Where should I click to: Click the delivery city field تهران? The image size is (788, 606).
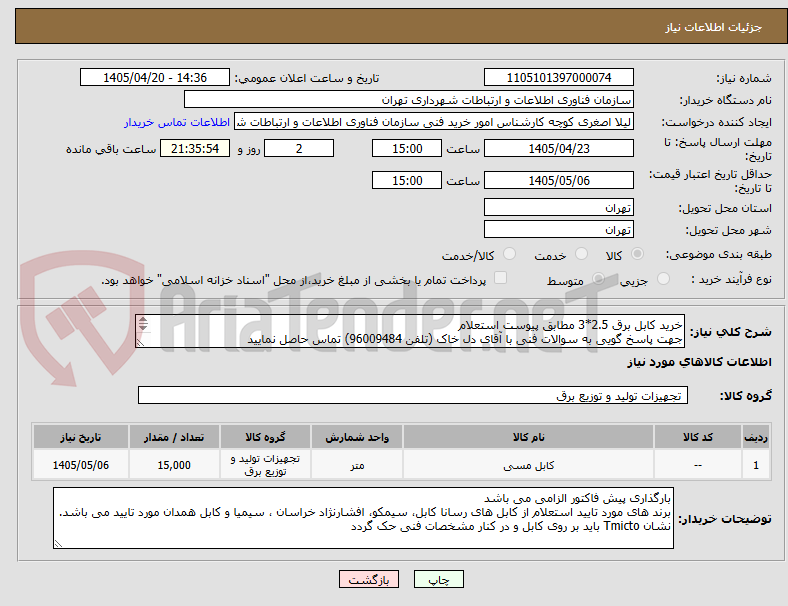559,230
